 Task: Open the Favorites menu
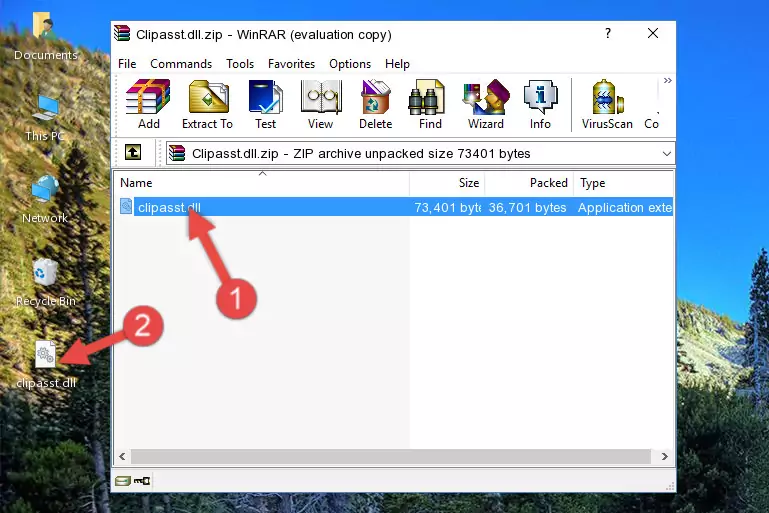(x=291, y=64)
